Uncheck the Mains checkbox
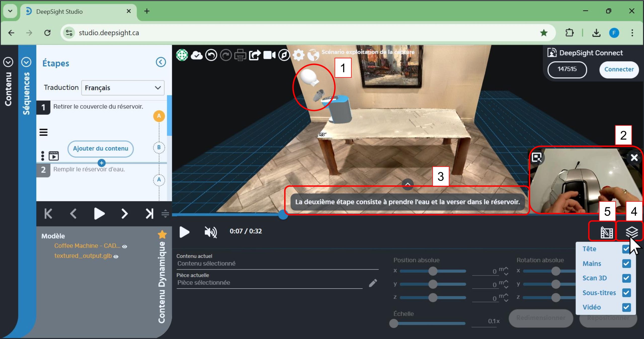Viewport: 644px width, 339px height. click(x=626, y=263)
